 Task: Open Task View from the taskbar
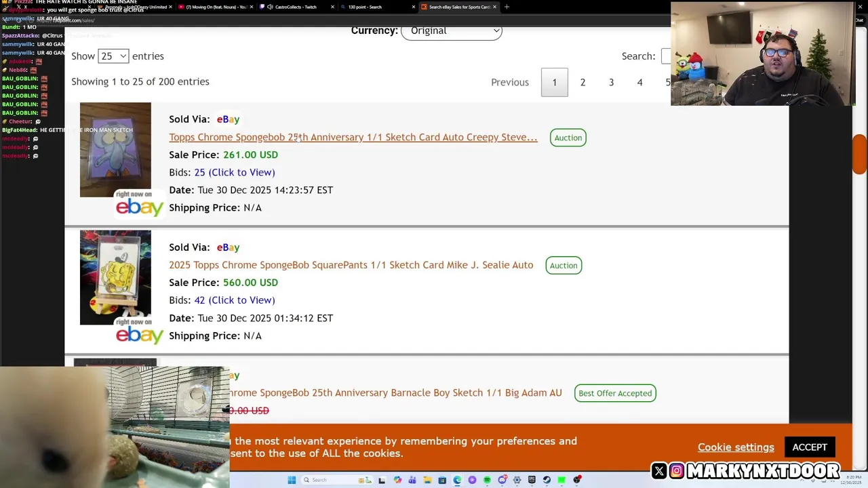click(382, 480)
